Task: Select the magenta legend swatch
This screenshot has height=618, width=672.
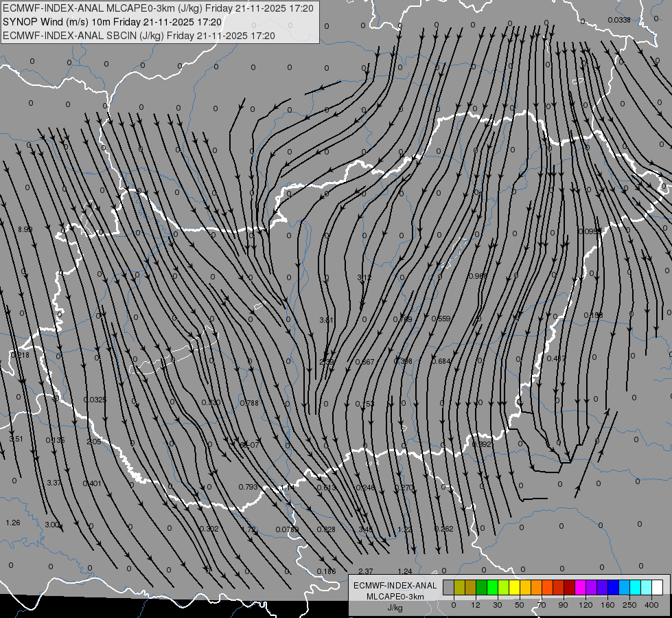Action: pyautogui.click(x=580, y=588)
